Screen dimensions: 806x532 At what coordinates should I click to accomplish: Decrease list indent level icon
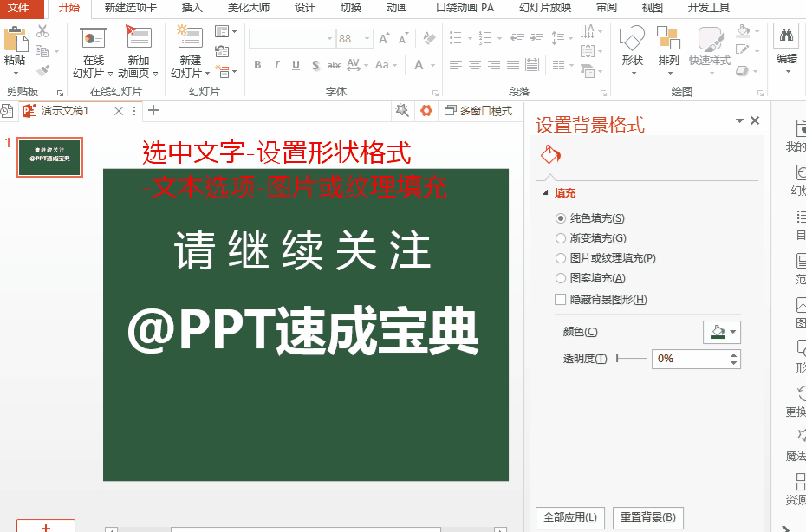pyautogui.click(x=517, y=38)
